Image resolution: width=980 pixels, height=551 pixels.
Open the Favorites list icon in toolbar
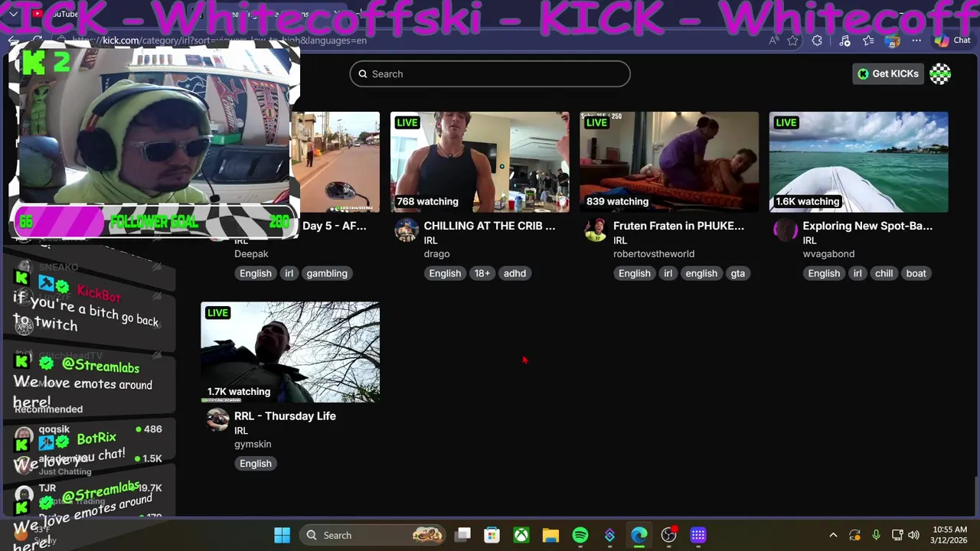868,41
